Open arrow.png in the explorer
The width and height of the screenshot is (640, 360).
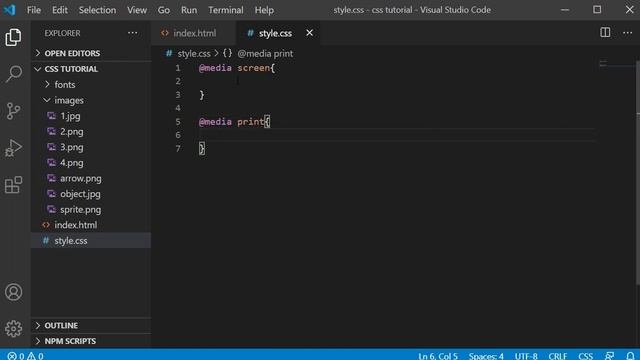point(91,178)
